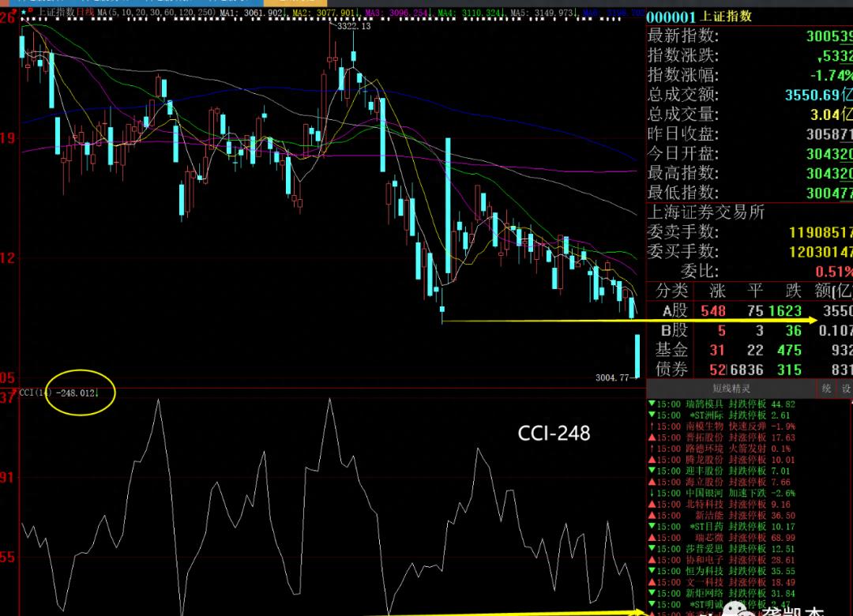Screen dimensions: 853x616
Task: Click the 上海证券交易所 heading
Action: pos(706,212)
